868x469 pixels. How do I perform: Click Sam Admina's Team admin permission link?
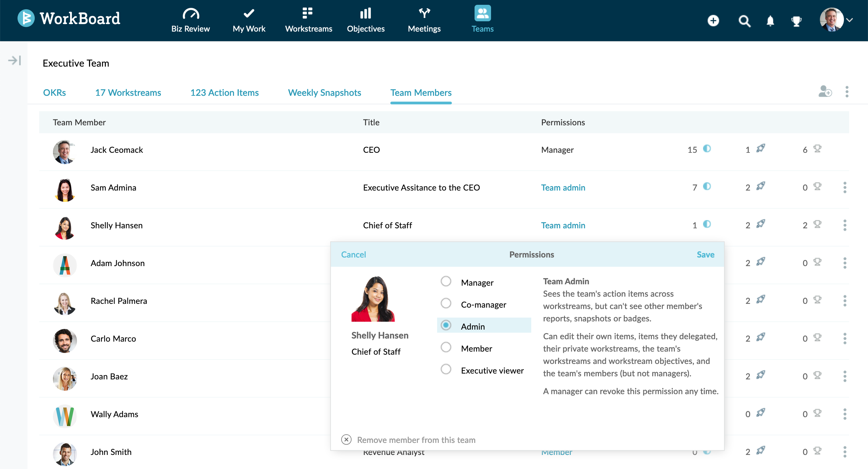click(x=563, y=187)
